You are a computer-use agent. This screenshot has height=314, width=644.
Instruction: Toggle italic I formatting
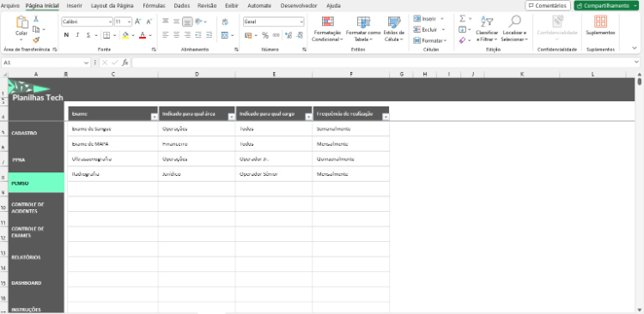click(77, 35)
